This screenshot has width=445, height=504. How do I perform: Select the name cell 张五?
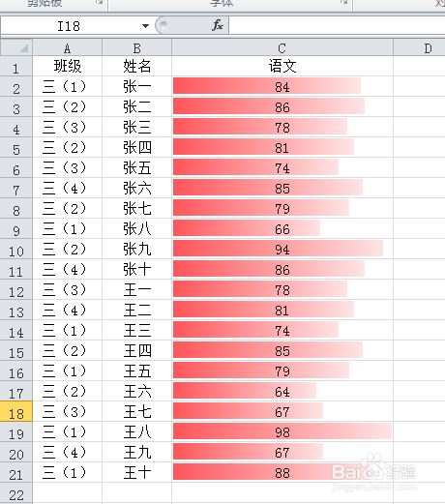[x=137, y=168]
